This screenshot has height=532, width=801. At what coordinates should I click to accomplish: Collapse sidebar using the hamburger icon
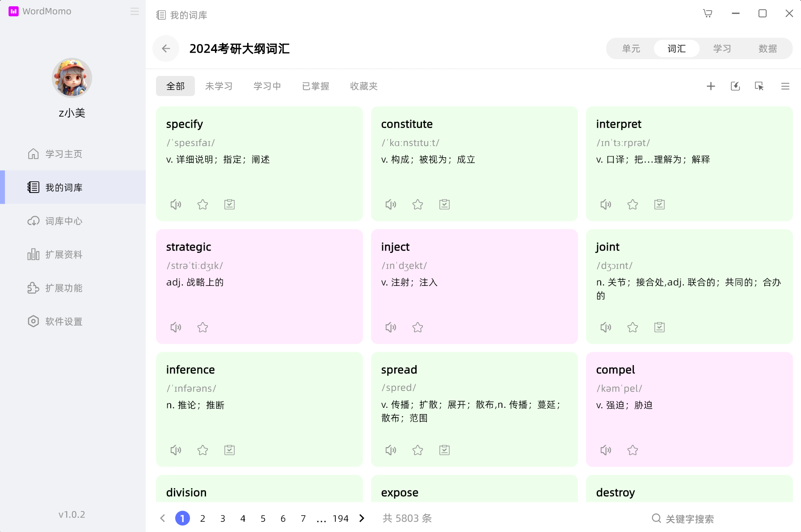(x=135, y=12)
